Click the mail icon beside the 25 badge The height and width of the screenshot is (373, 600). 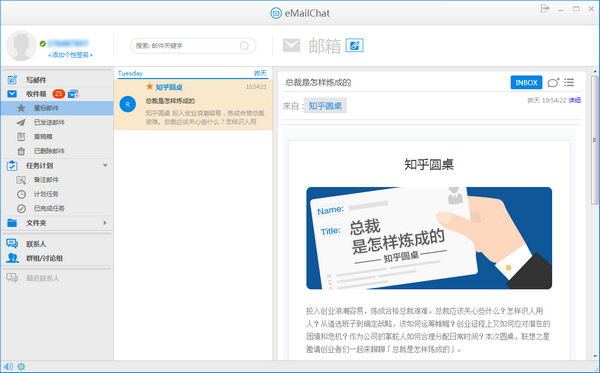tap(73, 94)
